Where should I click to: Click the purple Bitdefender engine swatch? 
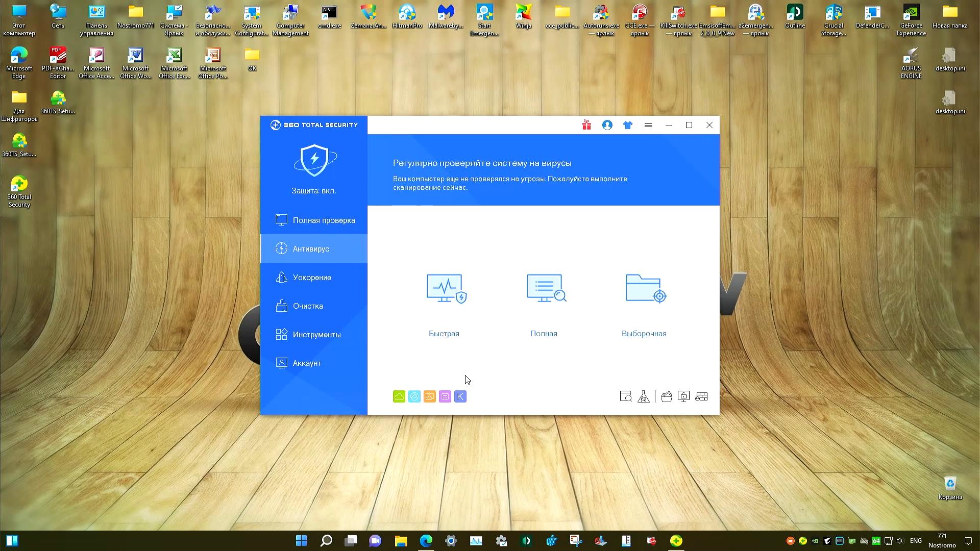coord(445,396)
